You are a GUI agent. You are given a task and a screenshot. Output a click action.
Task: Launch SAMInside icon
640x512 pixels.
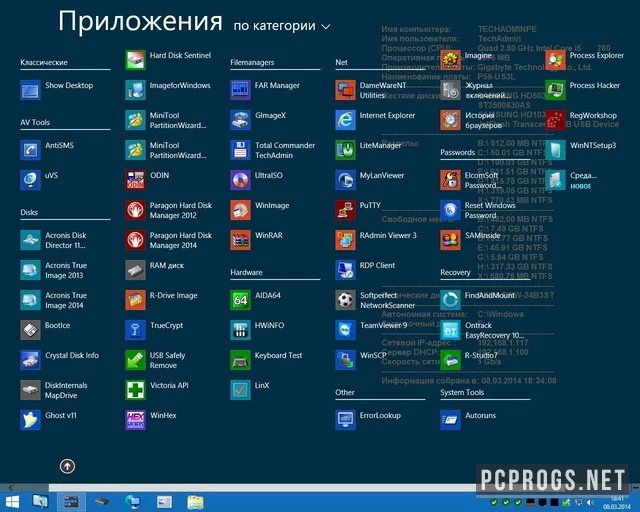(450, 240)
